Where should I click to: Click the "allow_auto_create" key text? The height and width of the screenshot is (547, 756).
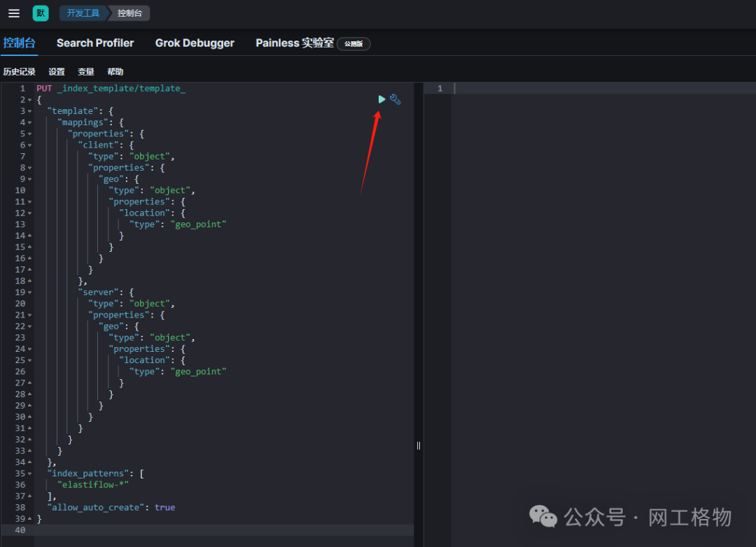[95, 508]
